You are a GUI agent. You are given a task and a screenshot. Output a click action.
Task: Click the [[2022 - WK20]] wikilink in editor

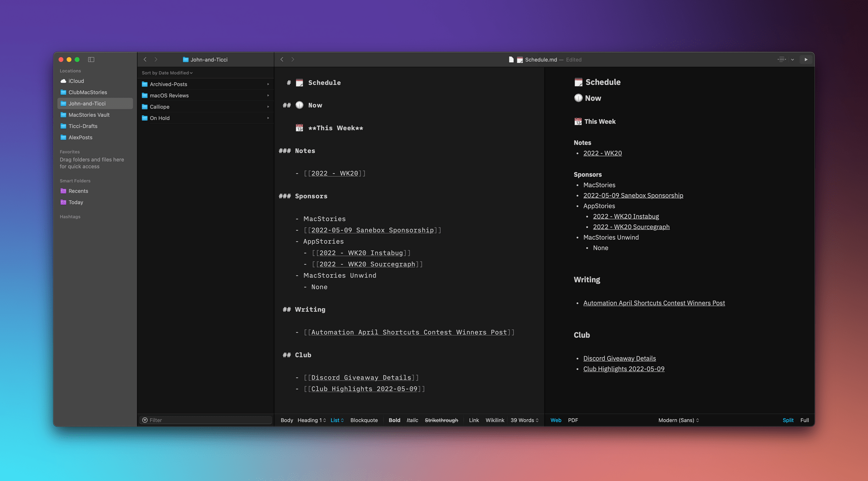334,173
